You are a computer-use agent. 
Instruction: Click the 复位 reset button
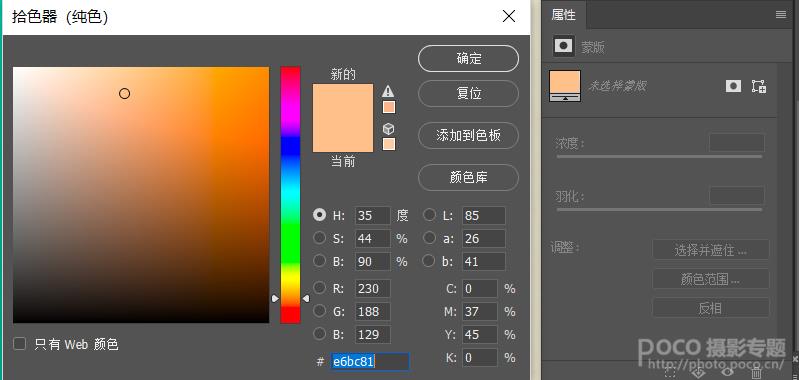click(468, 94)
